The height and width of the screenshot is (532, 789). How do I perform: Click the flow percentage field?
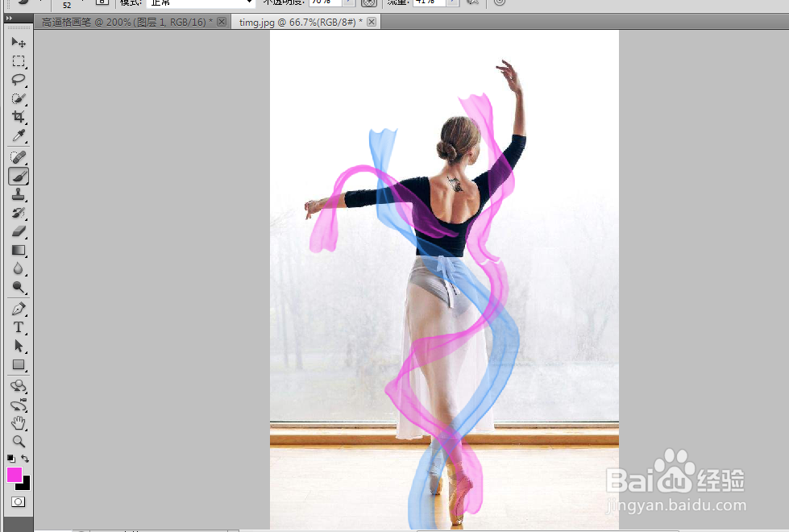[x=430, y=2]
